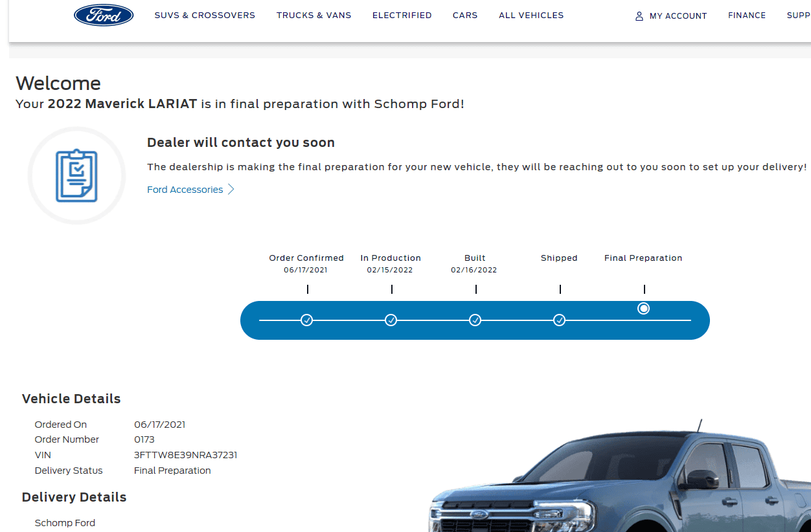Click the chevron beside Ford Accessories
811x532 pixels.
(231, 190)
